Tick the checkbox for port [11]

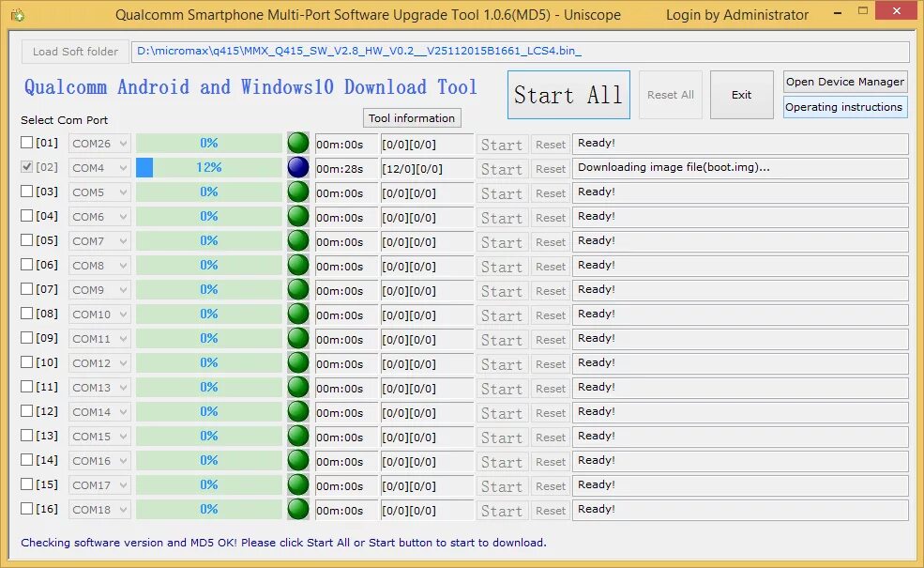(x=26, y=387)
